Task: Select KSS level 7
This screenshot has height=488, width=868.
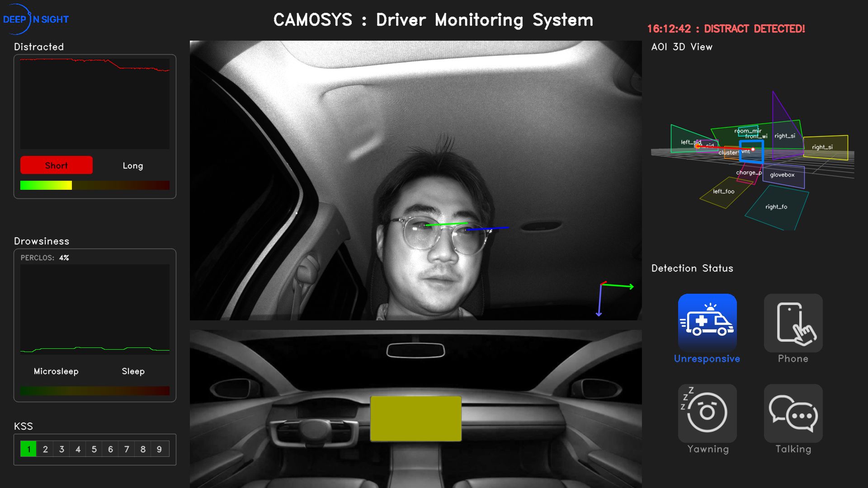Action: tap(127, 449)
